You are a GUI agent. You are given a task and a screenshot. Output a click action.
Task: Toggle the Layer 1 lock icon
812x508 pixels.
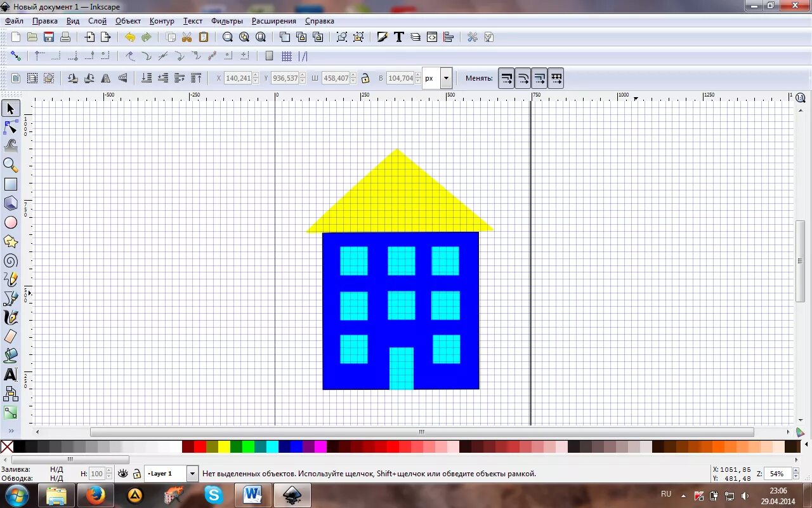click(x=136, y=474)
